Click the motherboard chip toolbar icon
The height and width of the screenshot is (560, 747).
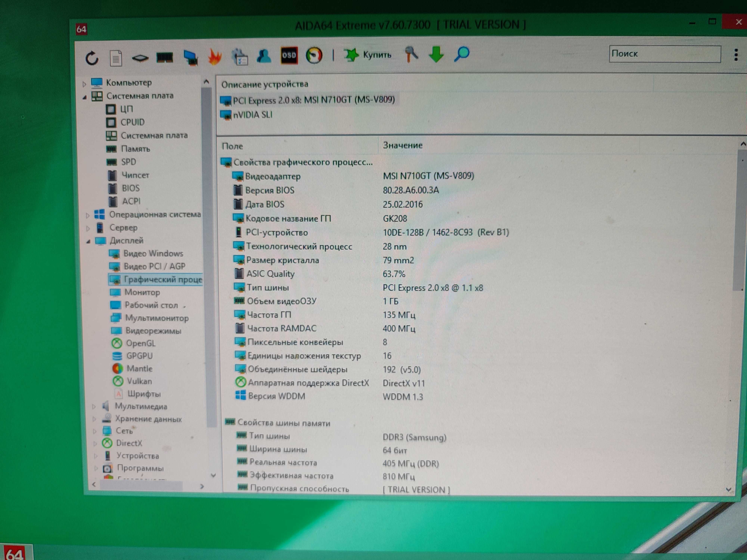pos(140,58)
